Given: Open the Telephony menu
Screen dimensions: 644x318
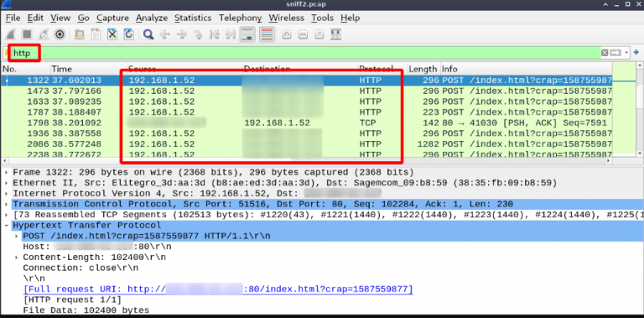Looking at the screenshot, I should tap(240, 18).
